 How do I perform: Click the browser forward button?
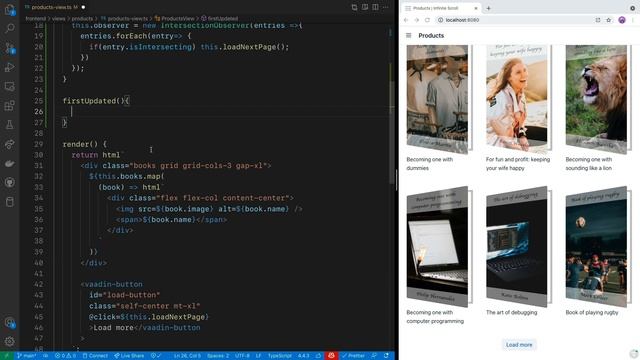point(416,20)
